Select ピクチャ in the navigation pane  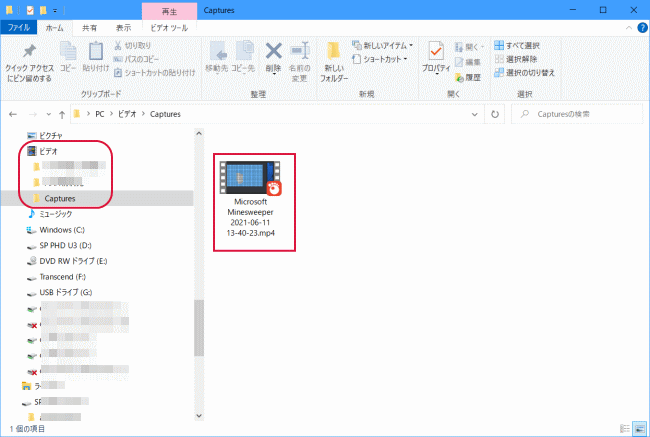tap(51, 135)
